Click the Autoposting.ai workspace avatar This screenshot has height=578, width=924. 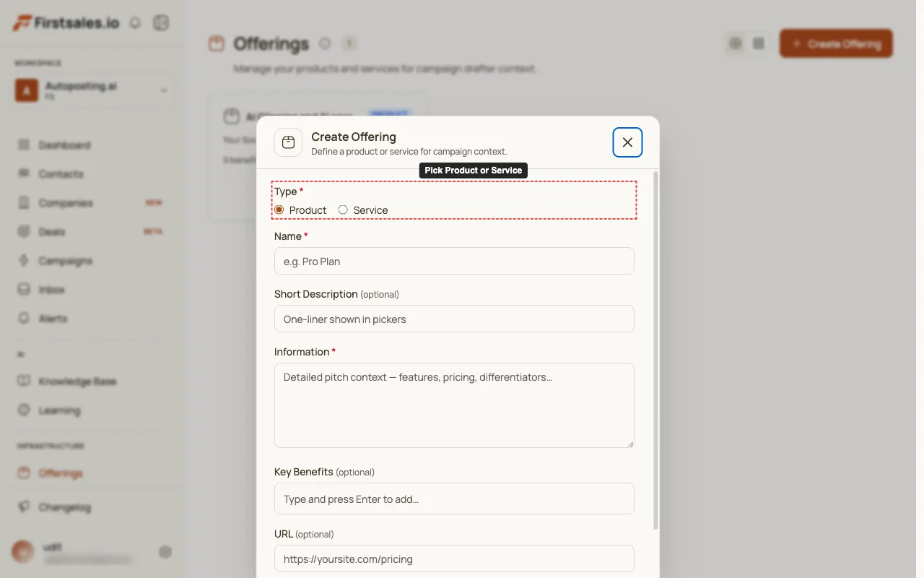(27, 90)
